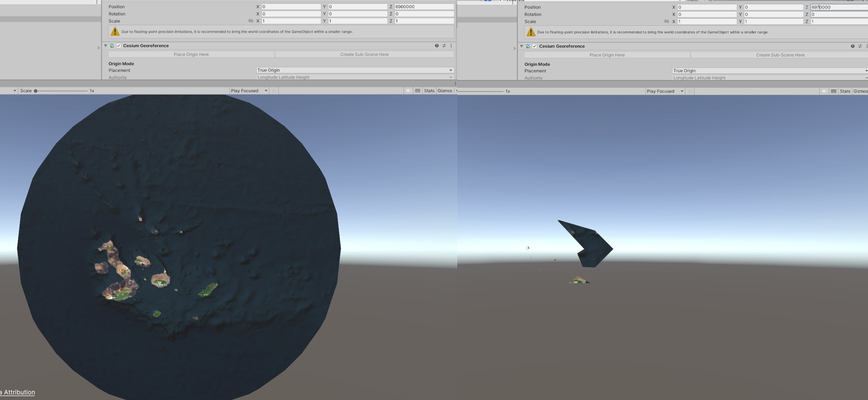Click the help icon in the left Cesium Georeference header
Screen dimensions: 868x400
pos(437,46)
